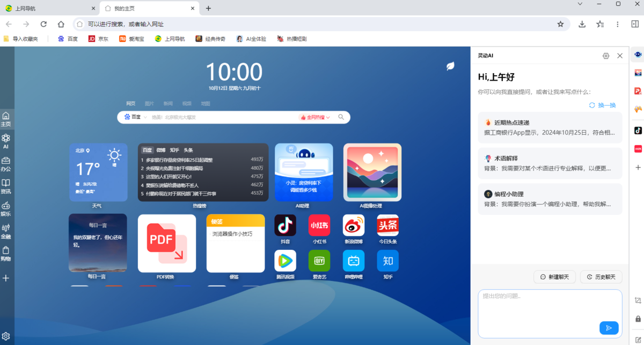Select 主页 in the left sidebar
This screenshot has width=644, height=345.
point(6,119)
